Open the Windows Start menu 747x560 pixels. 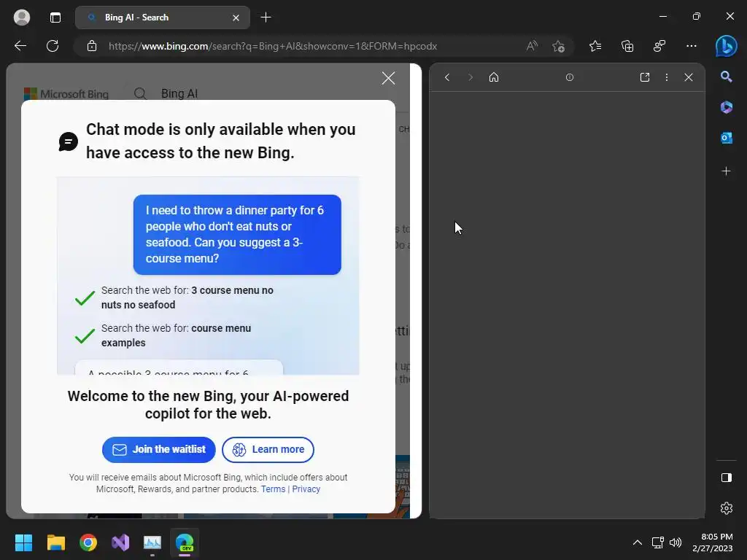point(23,542)
